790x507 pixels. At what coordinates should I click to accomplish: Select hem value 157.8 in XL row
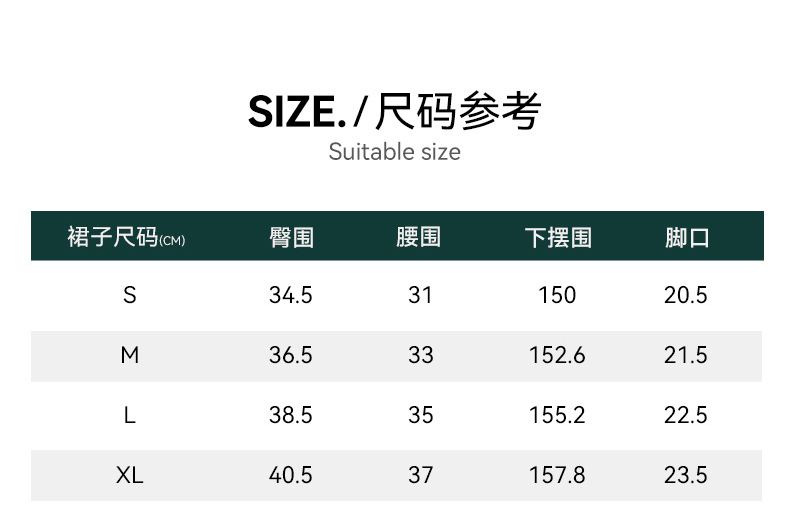click(x=557, y=475)
